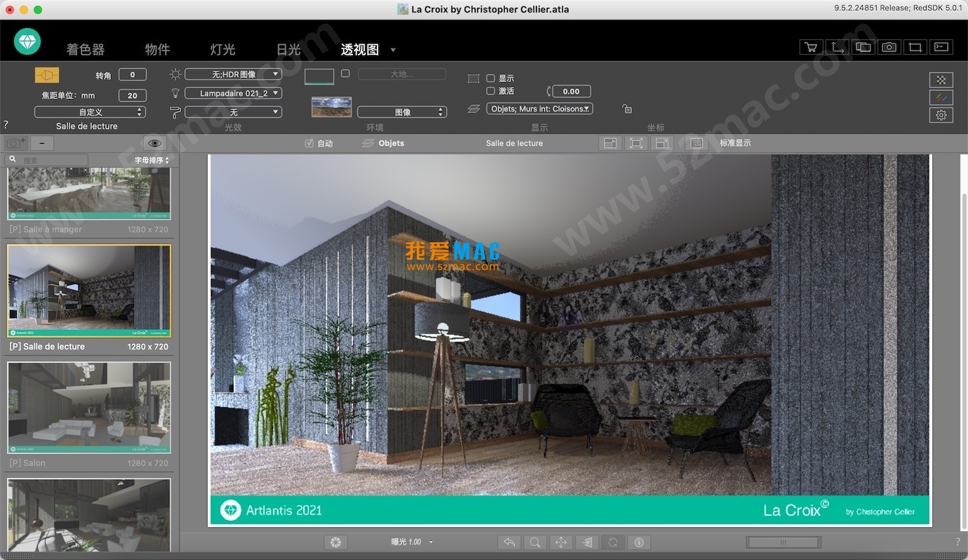
Task: Switch to the 灯光 tab
Action: click(223, 49)
